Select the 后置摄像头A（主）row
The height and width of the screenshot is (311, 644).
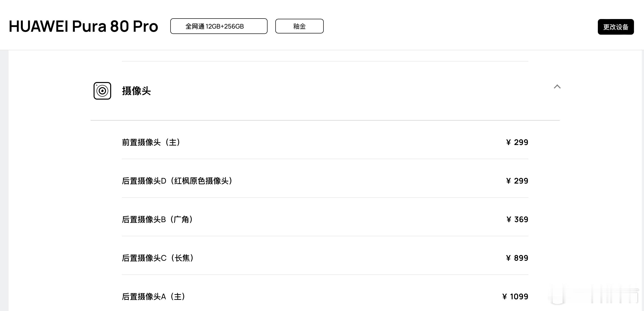pyautogui.click(x=325, y=297)
